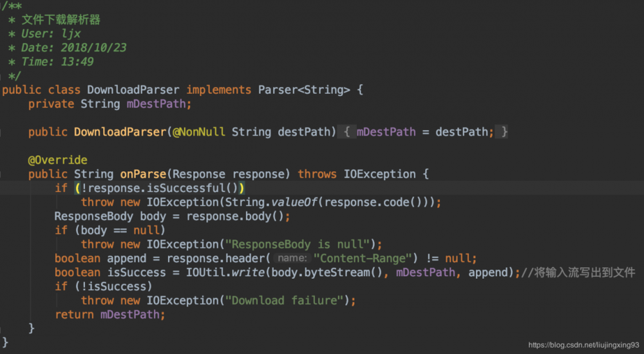Image resolution: width=644 pixels, height=354 pixels.
Task: Click the italic "valueOf" method call
Action: tap(294, 202)
